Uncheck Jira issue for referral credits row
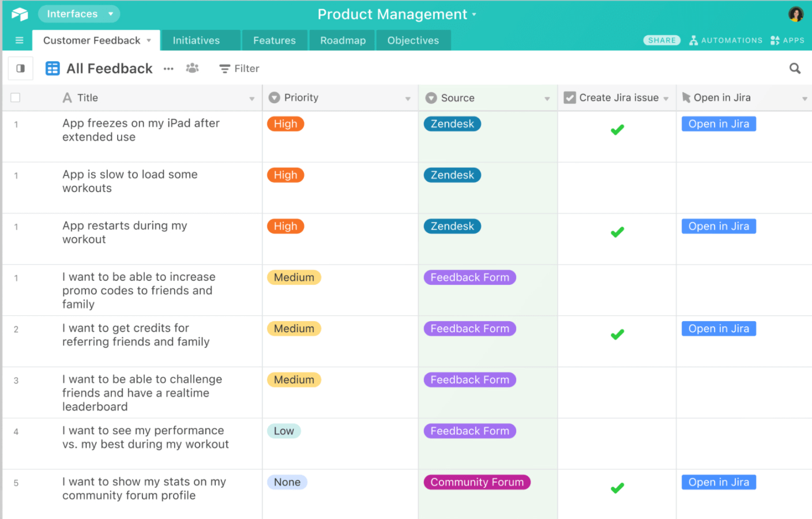 point(617,334)
